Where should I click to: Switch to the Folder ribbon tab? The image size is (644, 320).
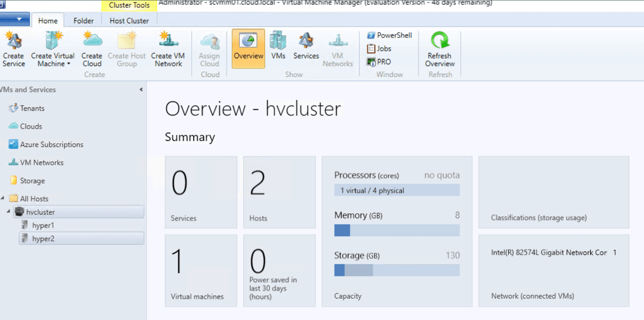(83, 21)
